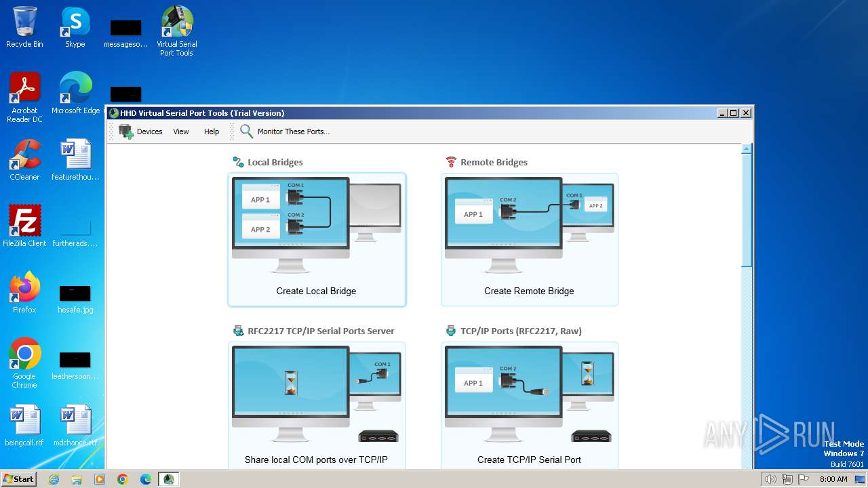This screenshot has height=488, width=868.
Task: Select the leathersoon desktop file
Action: [x=75, y=365]
